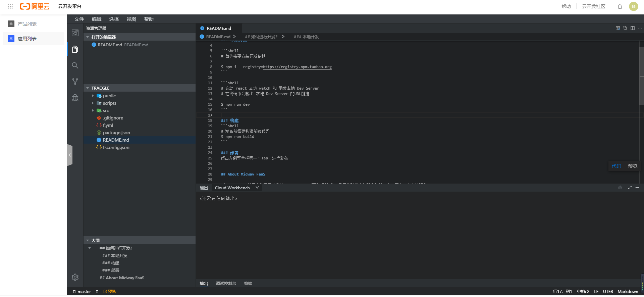Open the apps grid launcher icon
Image resolution: width=644 pixels, height=297 pixels.
10,6
